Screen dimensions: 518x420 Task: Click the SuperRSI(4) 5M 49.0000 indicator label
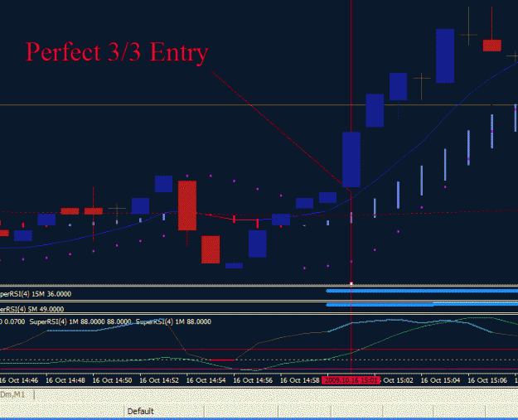point(31,309)
